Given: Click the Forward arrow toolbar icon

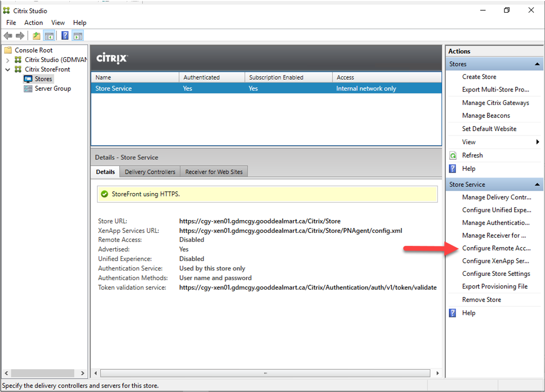Looking at the screenshot, I should click(20, 35).
